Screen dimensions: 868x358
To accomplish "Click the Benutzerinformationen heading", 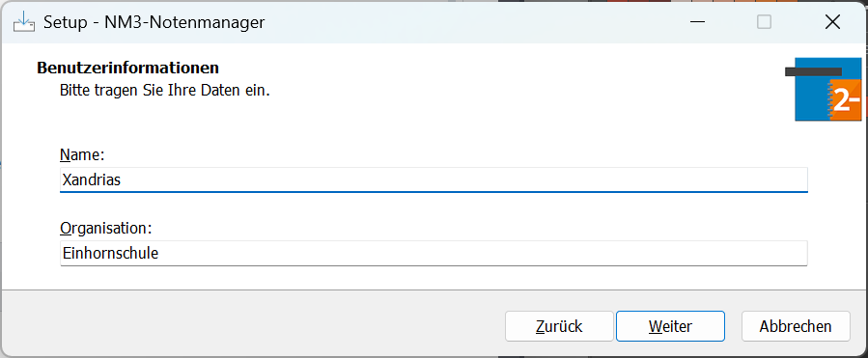I will [x=127, y=69].
